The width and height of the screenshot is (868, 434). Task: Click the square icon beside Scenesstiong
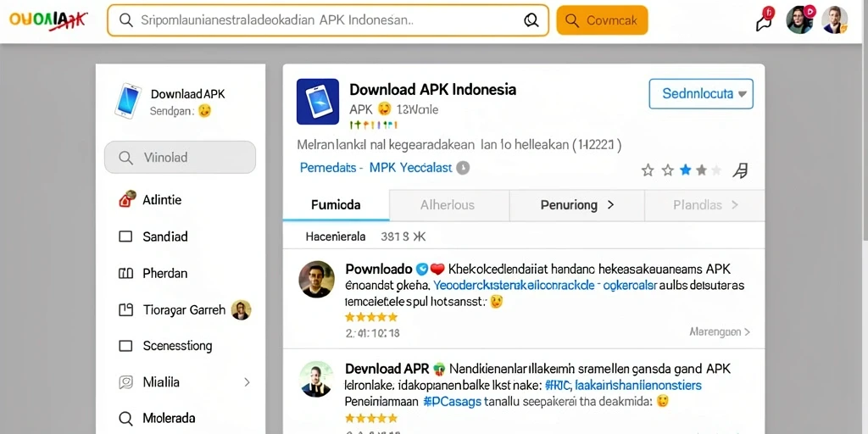[x=125, y=346]
